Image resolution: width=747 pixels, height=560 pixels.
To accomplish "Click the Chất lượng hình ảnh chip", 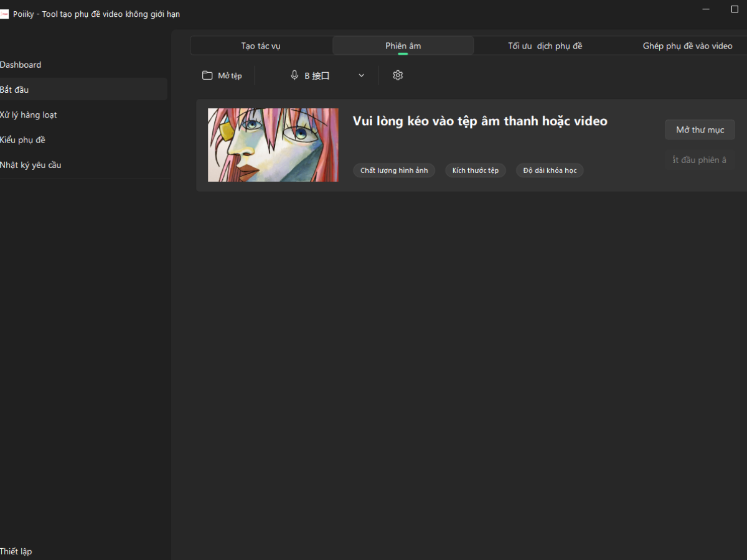I will (394, 170).
